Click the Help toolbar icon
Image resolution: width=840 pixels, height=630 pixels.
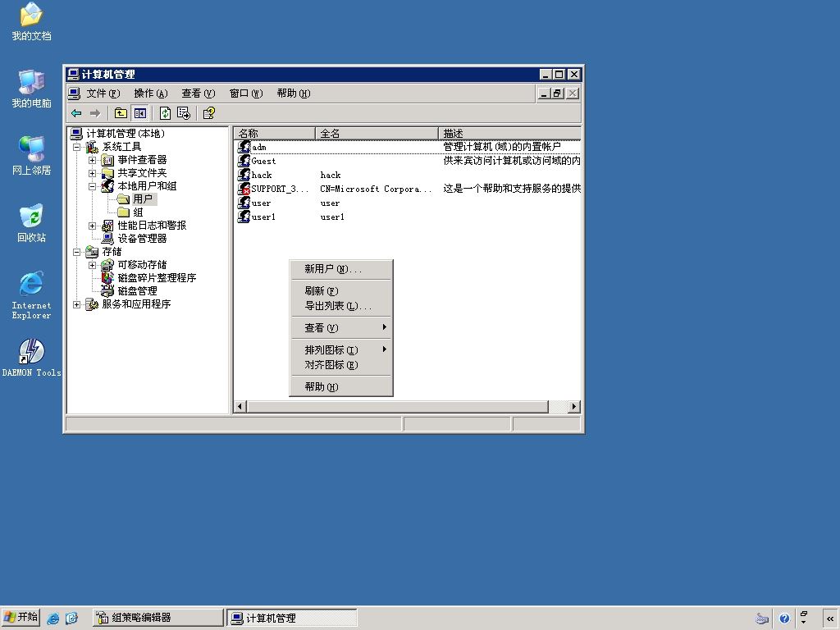pos(209,113)
